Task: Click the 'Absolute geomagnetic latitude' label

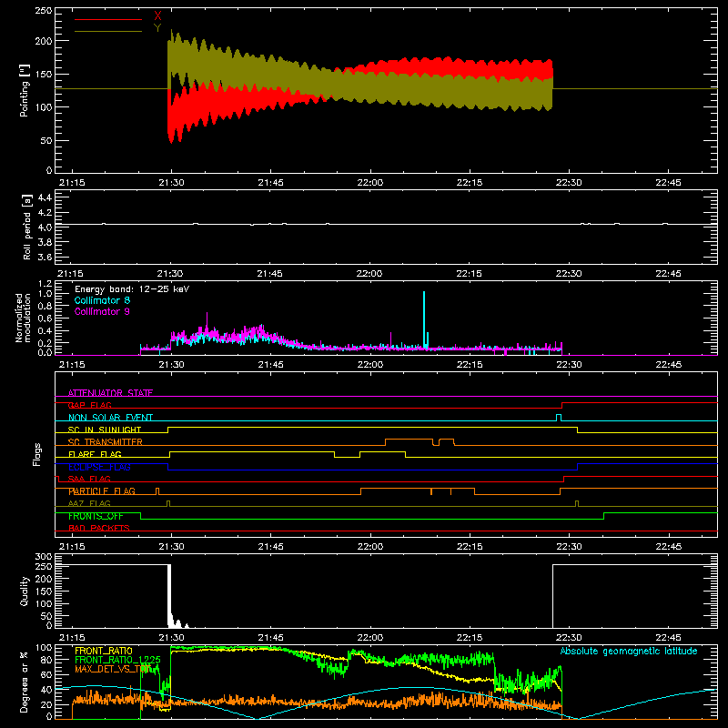Action: coord(629,652)
